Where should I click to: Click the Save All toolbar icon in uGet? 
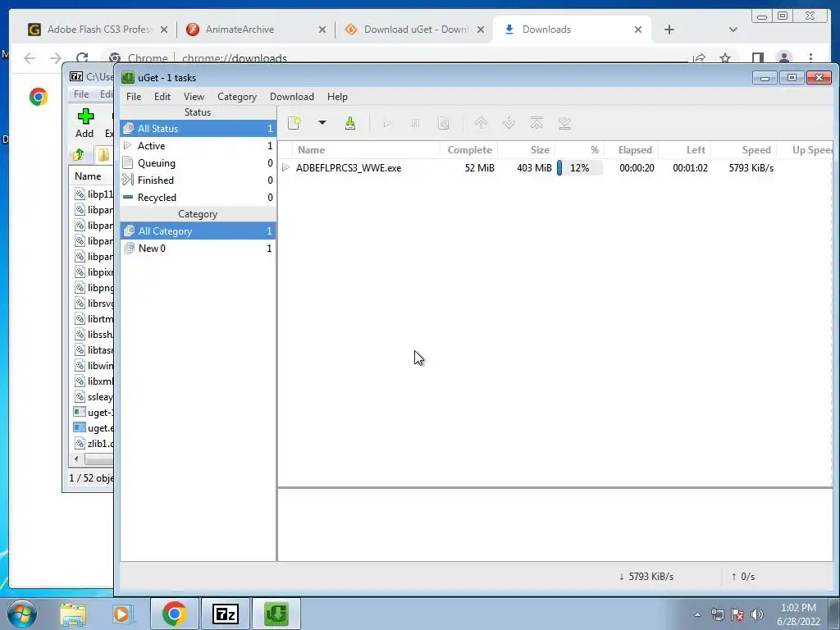(x=349, y=123)
